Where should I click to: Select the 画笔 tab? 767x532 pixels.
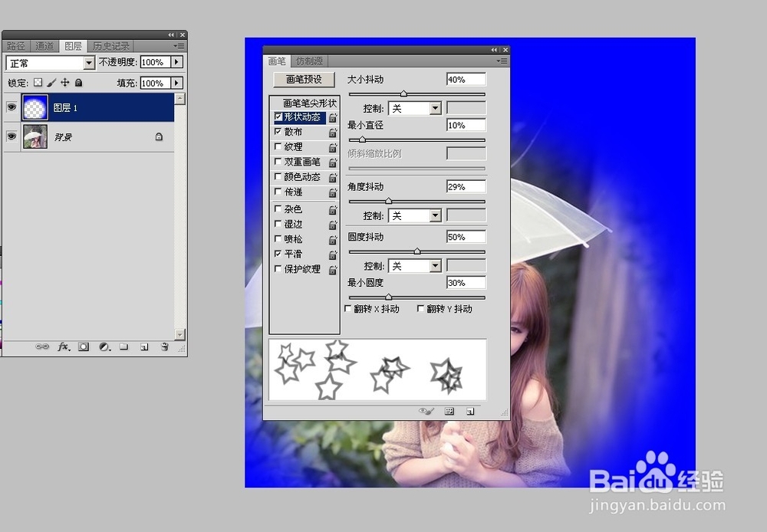[x=277, y=61]
